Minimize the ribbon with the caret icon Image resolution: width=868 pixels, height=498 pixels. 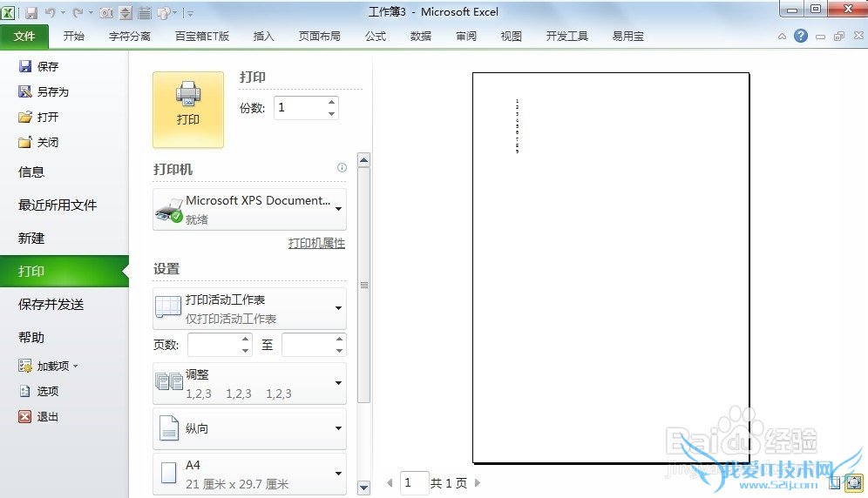782,37
